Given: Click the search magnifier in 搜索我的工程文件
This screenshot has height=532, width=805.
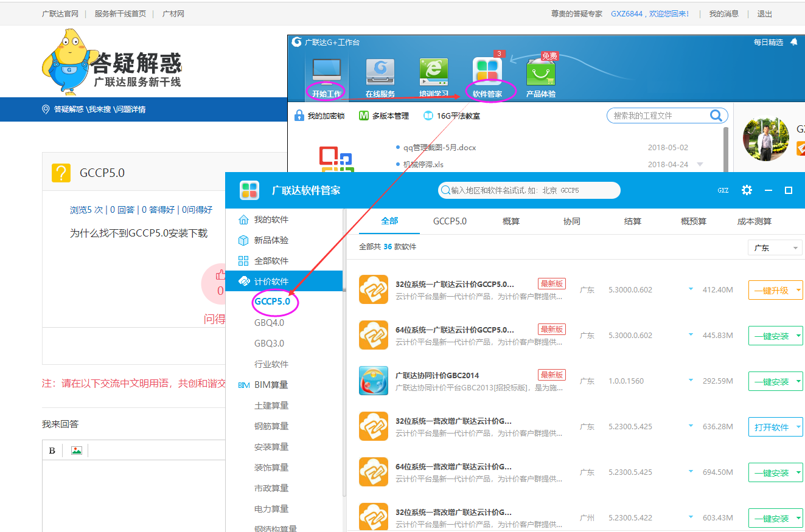Looking at the screenshot, I should click(716, 116).
